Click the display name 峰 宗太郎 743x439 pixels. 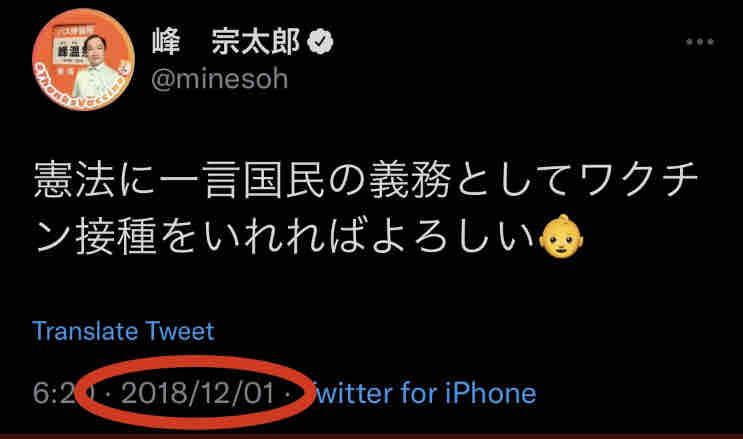tap(226, 42)
